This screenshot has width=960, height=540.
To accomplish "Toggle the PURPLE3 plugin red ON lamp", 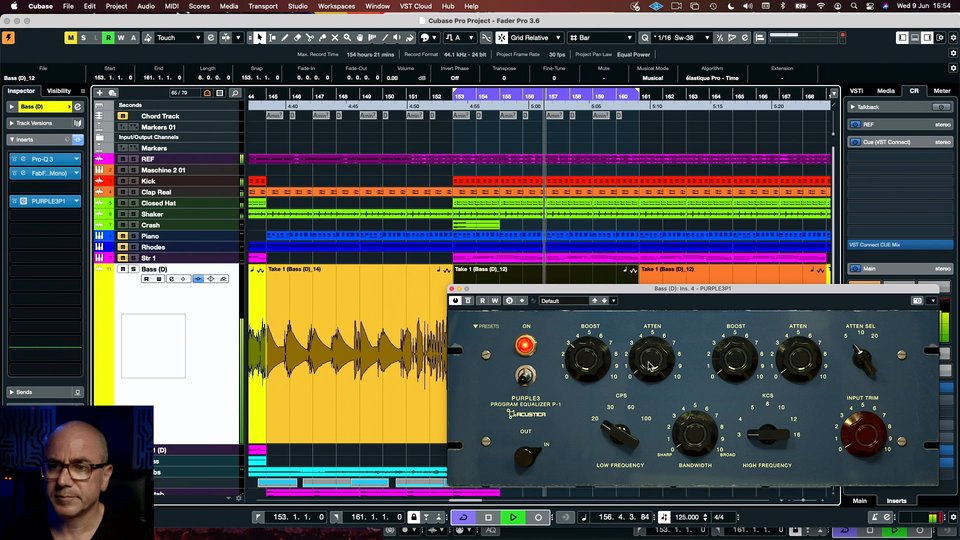I will [525, 345].
